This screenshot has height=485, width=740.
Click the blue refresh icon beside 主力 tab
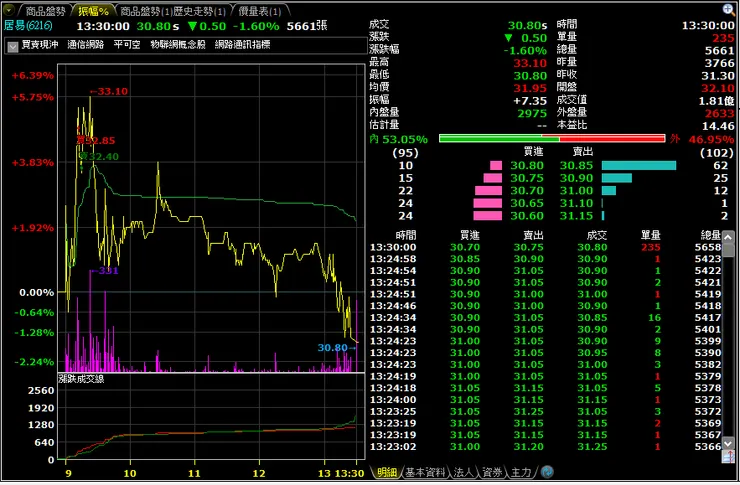pyautogui.click(x=547, y=471)
